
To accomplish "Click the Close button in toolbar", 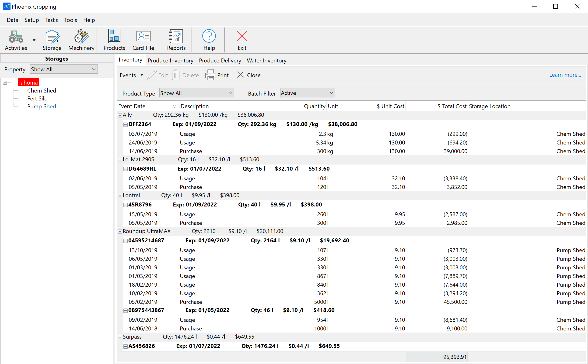I will pyautogui.click(x=249, y=75).
